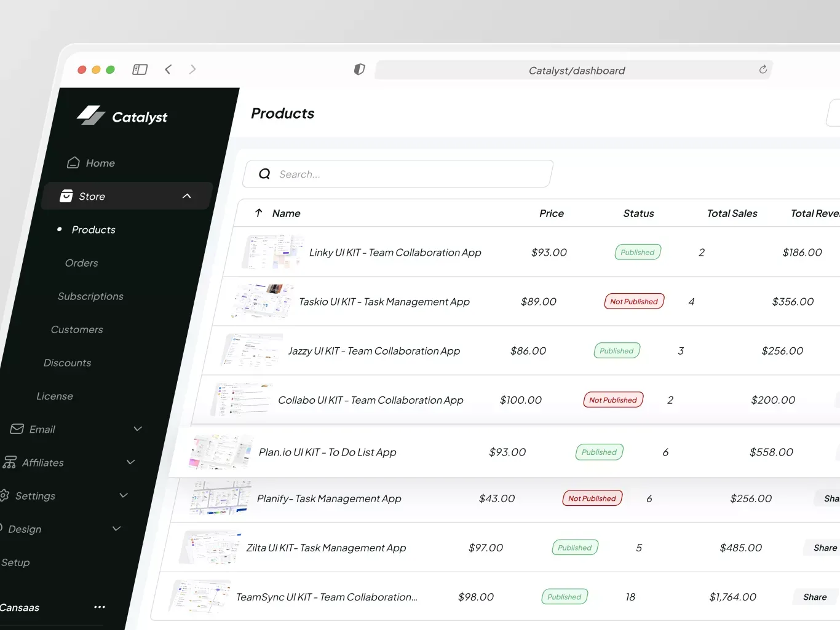Viewport: 840px width, 630px height.
Task: Click Share for TeamSync UI KIT
Action: pos(815,597)
